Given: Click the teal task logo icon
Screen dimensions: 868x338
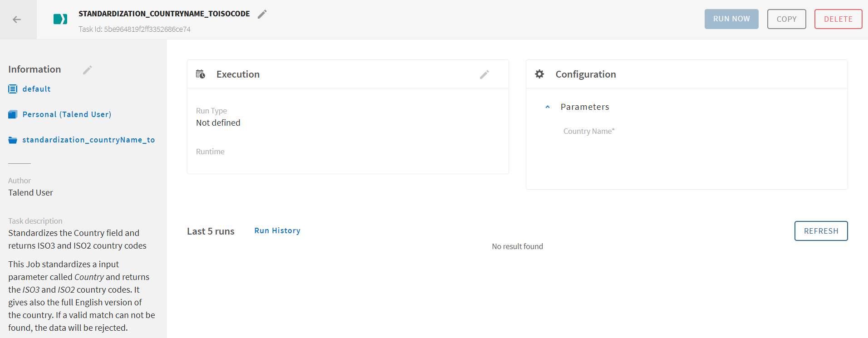Looking at the screenshot, I should point(60,19).
